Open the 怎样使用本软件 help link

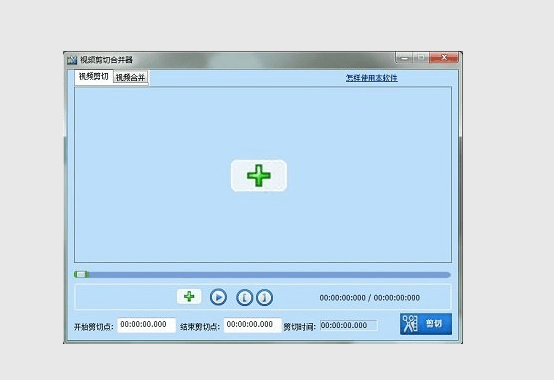[372, 78]
